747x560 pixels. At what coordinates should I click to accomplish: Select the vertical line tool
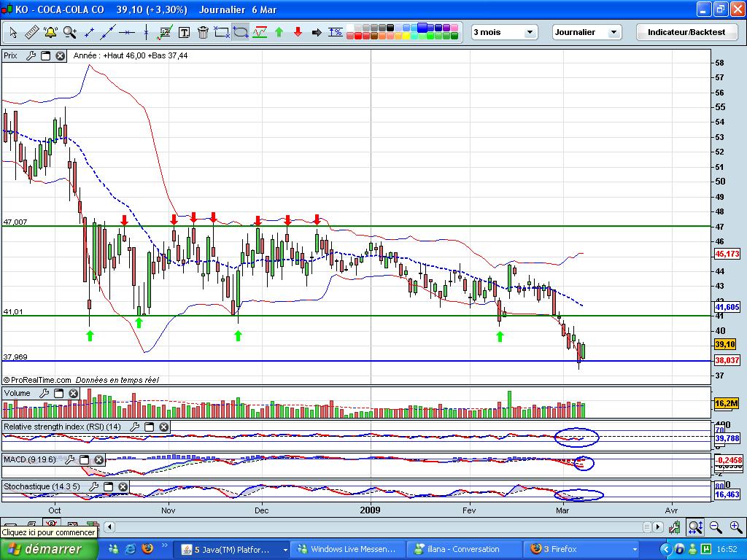pos(146,32)
